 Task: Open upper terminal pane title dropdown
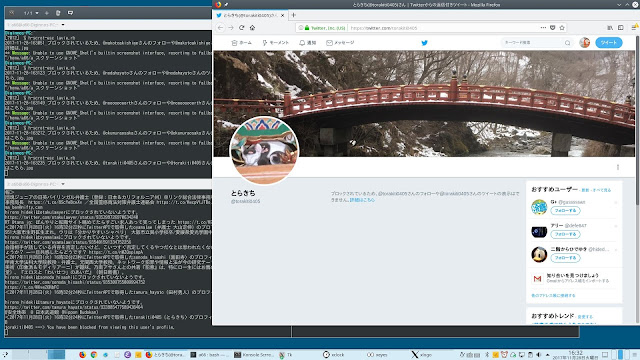[63, 25]
